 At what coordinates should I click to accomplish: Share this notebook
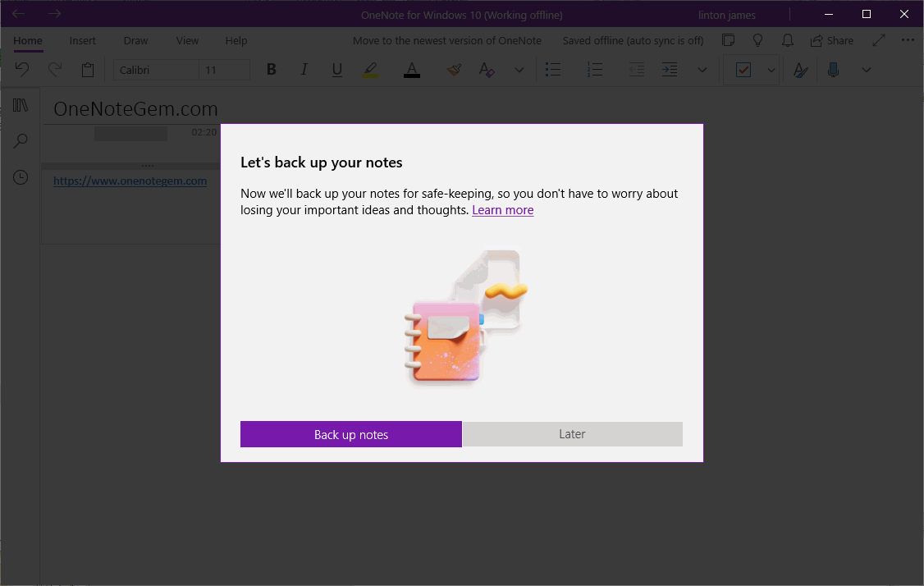(x=832, y=40)
